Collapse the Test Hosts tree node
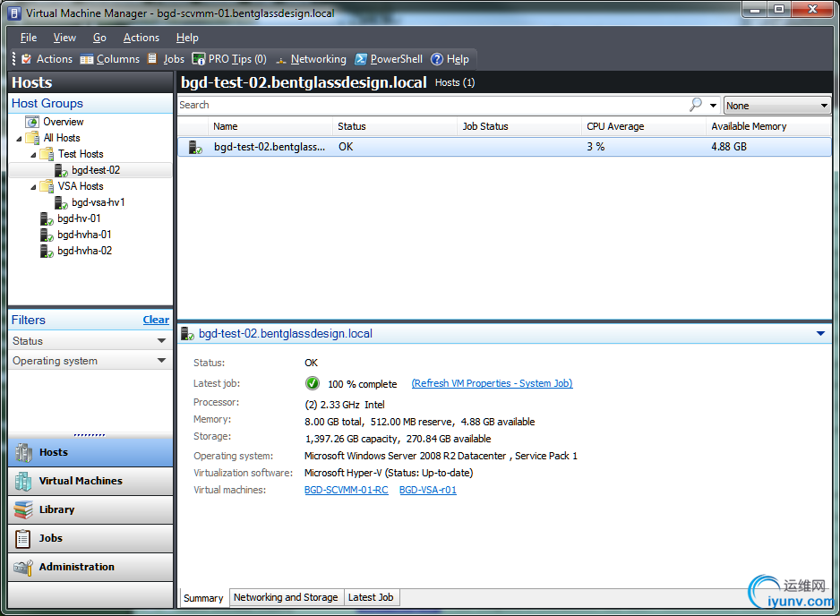The height and width of the screenshot is (616, 840). pos(33,155)
